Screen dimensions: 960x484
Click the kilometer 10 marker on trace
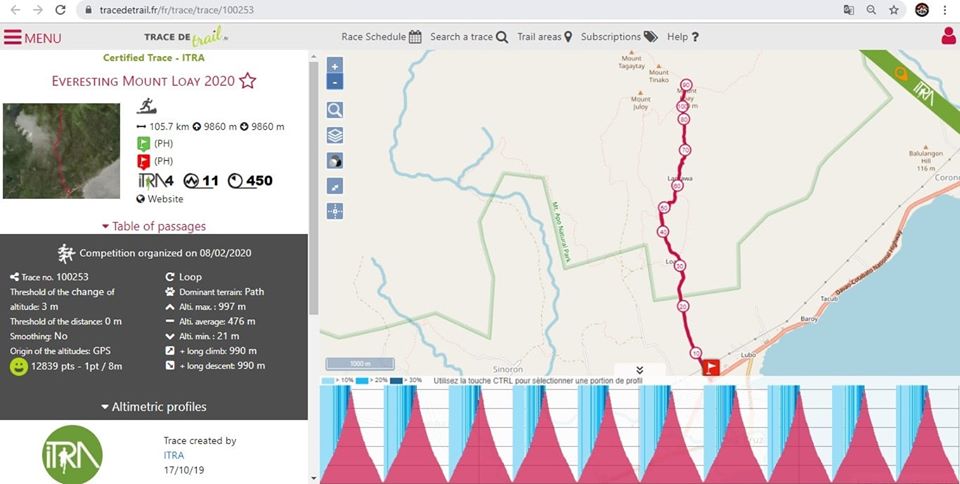click(x=695, y=353)
